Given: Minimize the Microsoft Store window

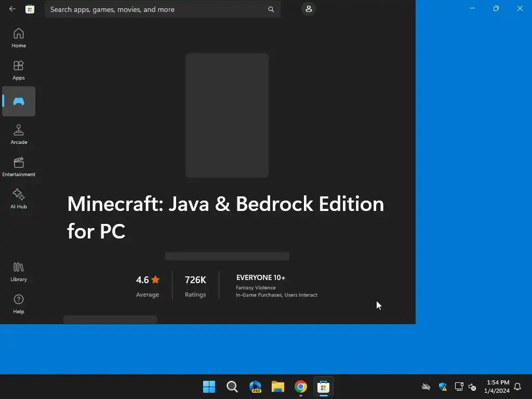Looking at the screenshot, I should [x=472, y=8].
